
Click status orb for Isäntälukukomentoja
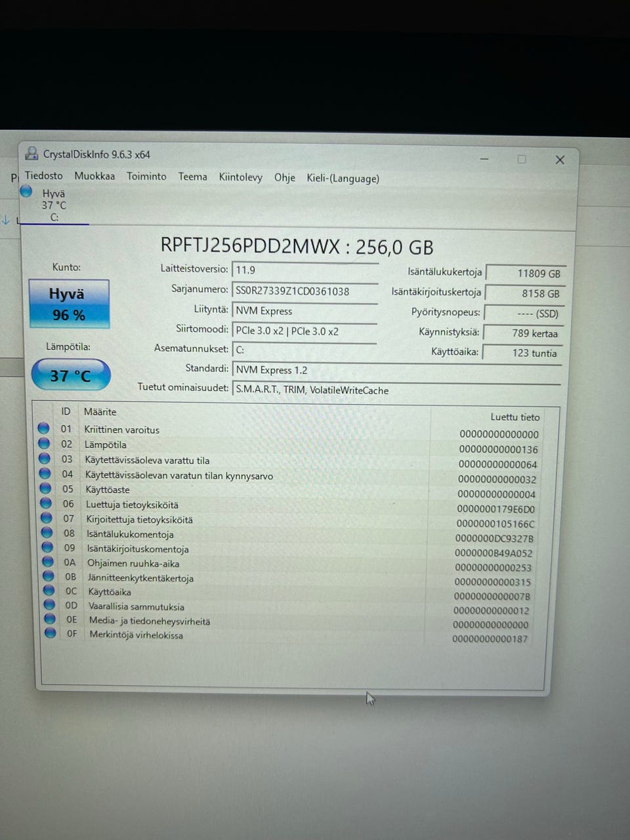coord(47,532)
